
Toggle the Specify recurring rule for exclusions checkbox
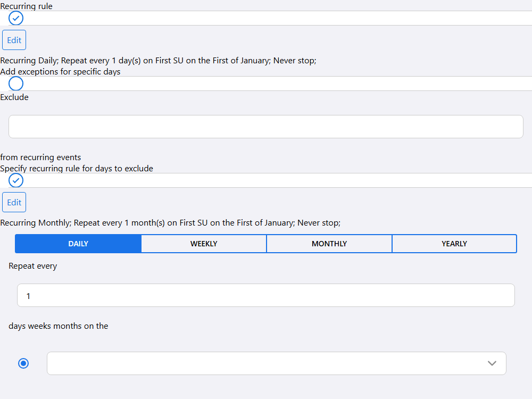tap(16, 180)
